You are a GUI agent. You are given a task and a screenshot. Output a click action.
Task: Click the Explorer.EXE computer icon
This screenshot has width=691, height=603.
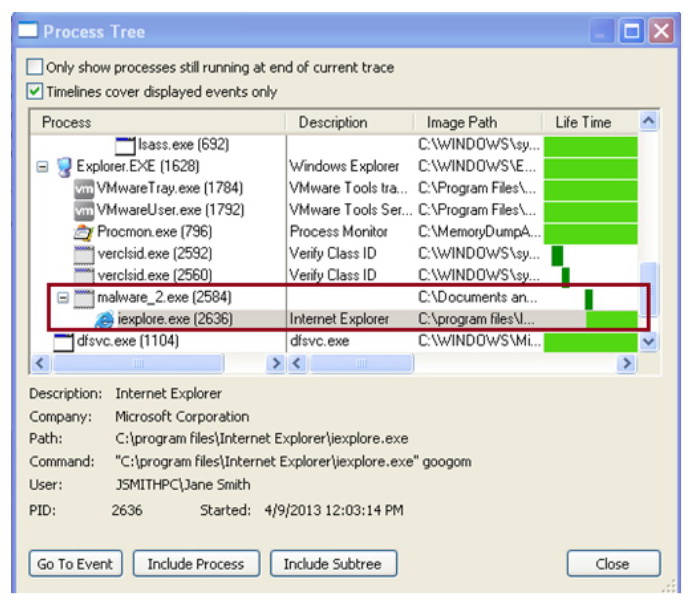tap(64, 167)
